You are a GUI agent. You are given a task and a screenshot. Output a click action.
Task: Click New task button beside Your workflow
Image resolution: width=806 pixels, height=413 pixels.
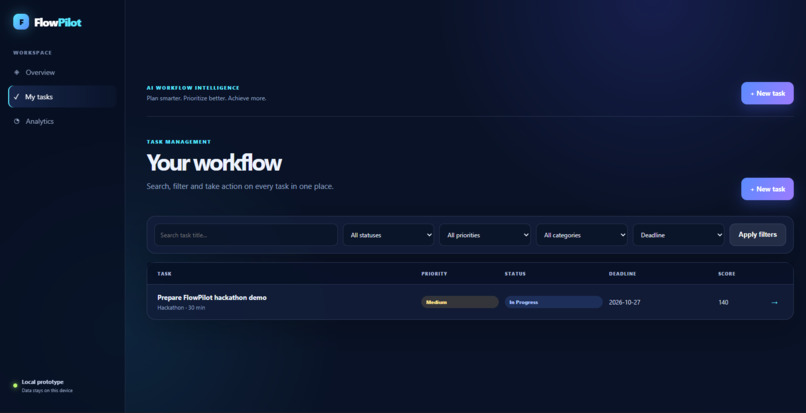click(x=767, y=189)
